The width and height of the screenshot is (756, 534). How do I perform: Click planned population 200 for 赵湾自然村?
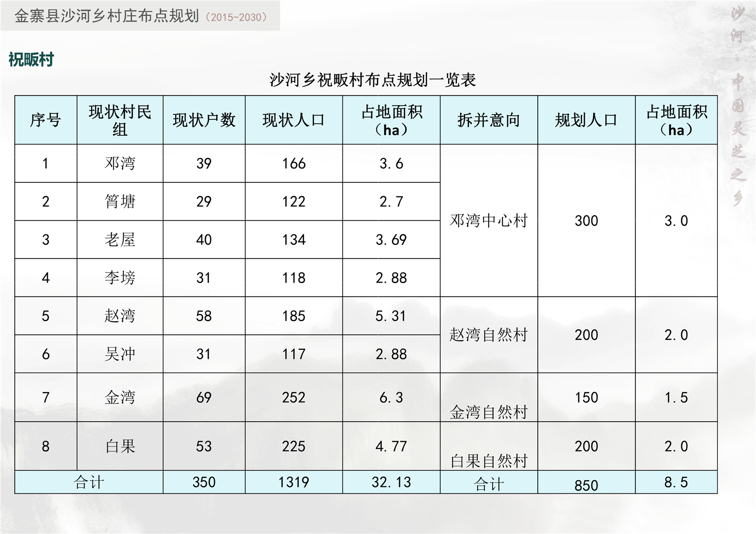tap(586, 335)
